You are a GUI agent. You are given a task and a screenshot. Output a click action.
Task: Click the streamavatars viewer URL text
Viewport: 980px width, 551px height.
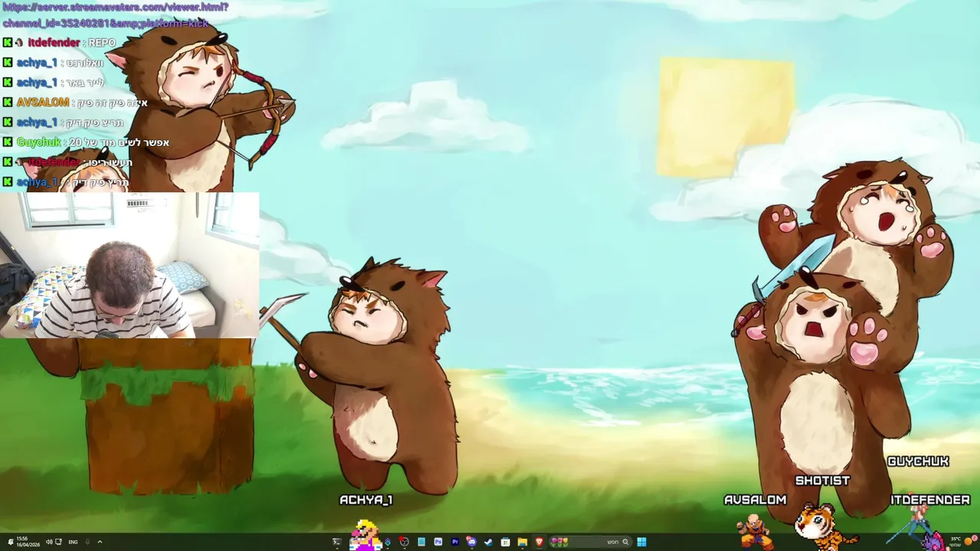tap(115, 15)
